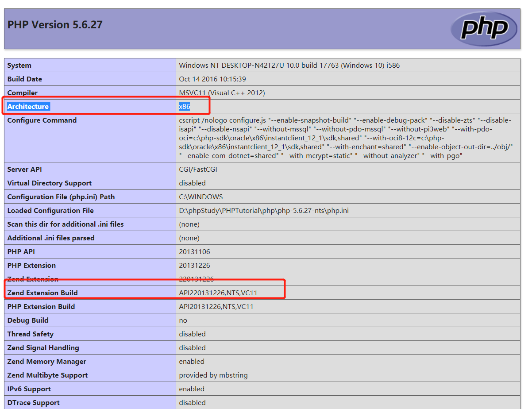Click the provided by mbstring value
Image resolution: width=532 pixels, height=409 pixels.
tap(213, 375)
